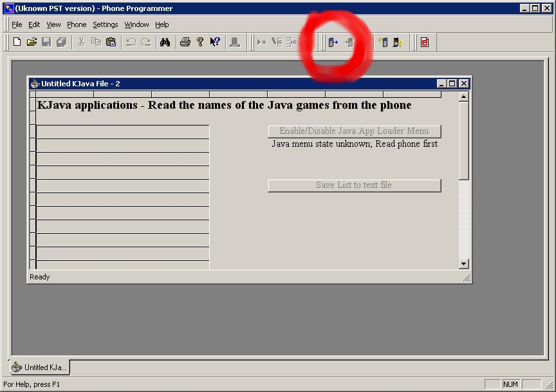This screenshot has width=556, height=392.
Task: Click the Undo arrow icon
Action: click(131, 42)
